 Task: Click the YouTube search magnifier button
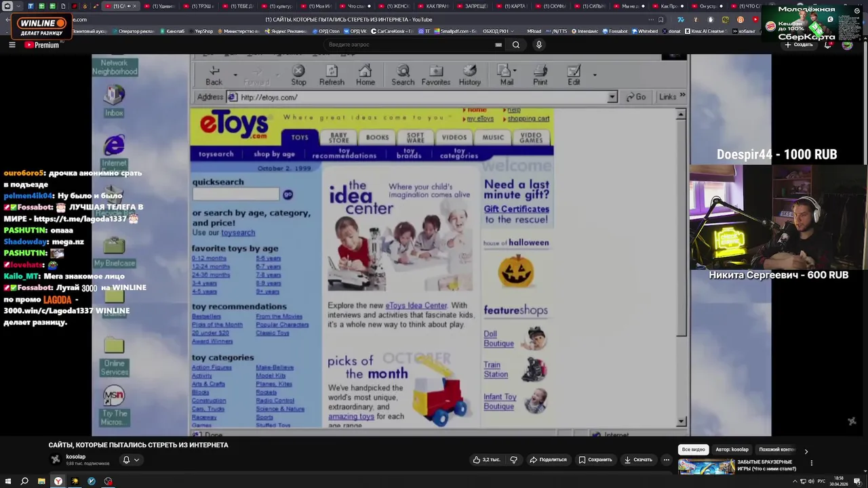coord(516,45)
